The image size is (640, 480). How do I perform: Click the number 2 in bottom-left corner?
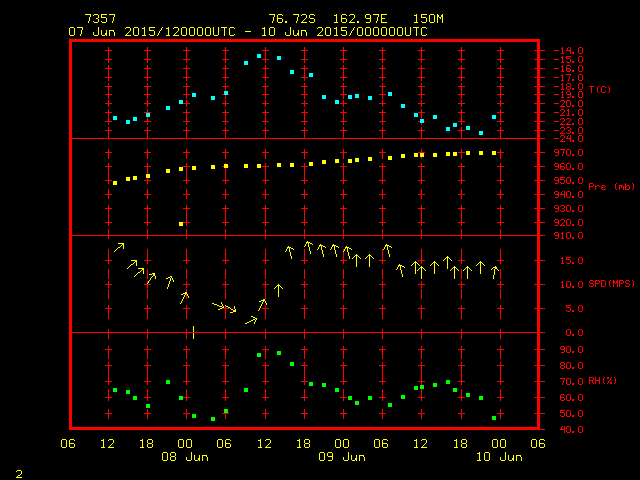coord(18,471)
